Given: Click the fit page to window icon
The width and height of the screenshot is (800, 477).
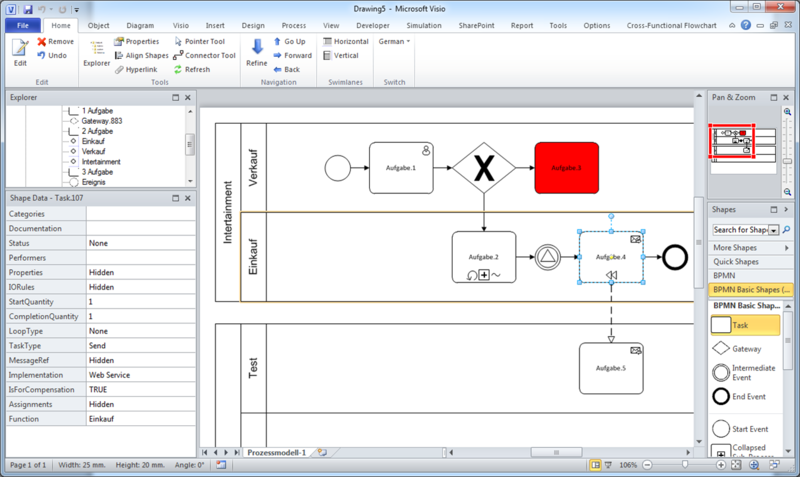Looking at the screenshot, I should pos(736,465).
